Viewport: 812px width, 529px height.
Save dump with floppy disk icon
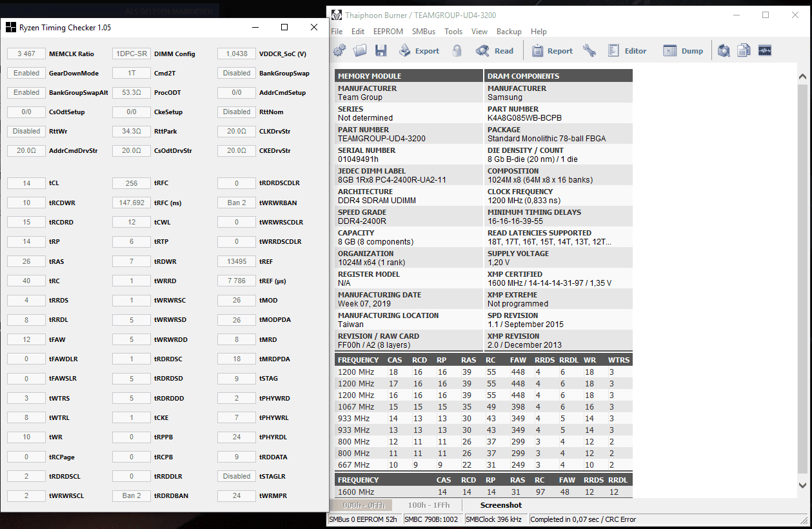pos(381,51)
